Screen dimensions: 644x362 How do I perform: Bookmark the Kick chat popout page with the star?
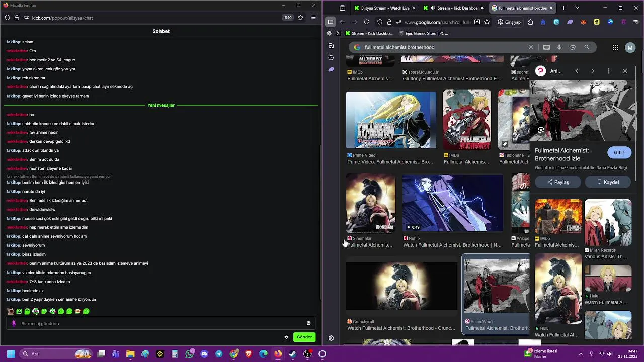[300, 18]
